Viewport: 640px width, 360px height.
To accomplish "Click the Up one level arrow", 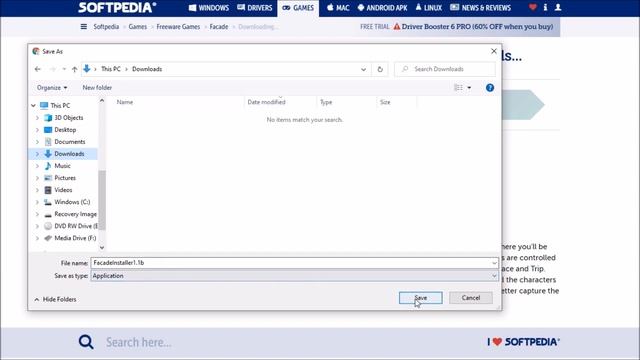I will coord(74,69).
